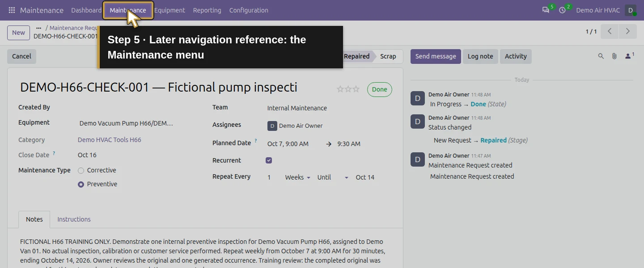Click the user avatar D in top bar

point(631,10)
